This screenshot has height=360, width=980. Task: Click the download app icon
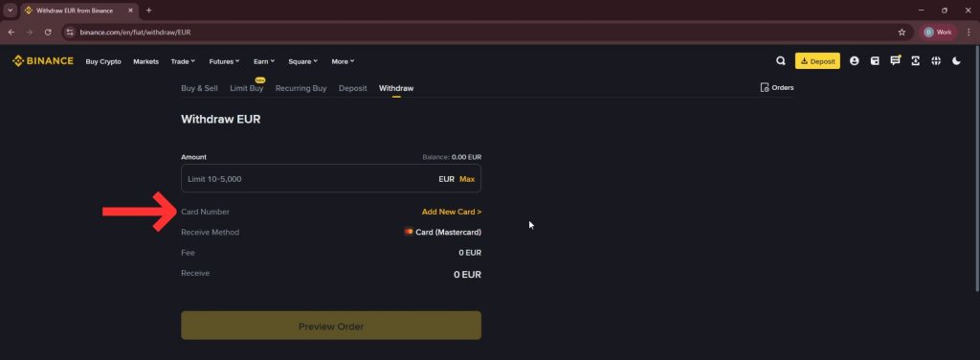point(916,61)
